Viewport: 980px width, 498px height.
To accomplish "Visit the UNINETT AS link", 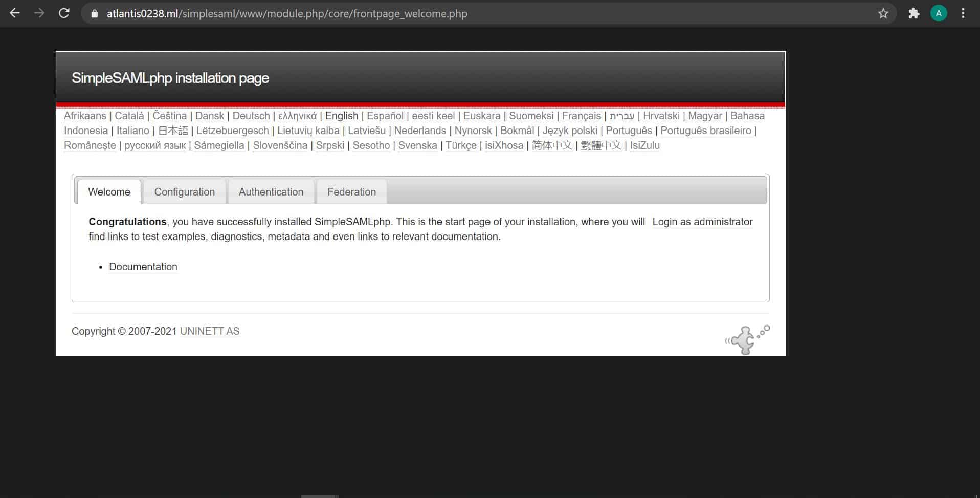I will pos(210,331).
